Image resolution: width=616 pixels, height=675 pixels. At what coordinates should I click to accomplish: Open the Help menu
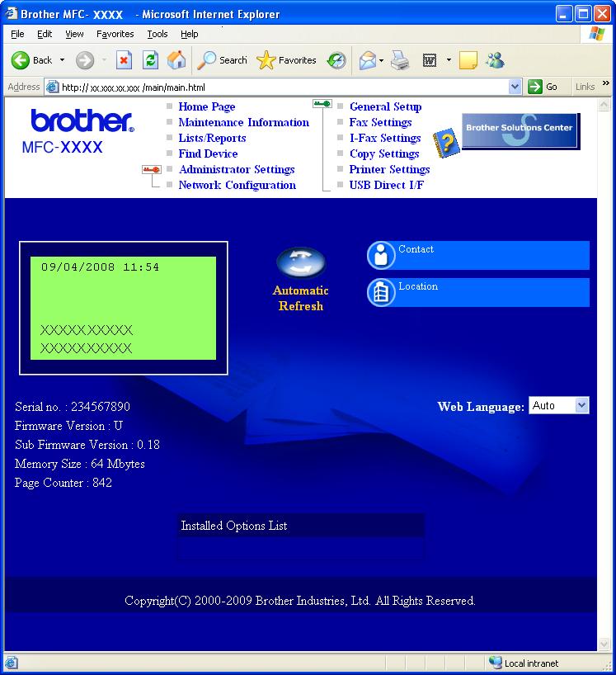point(190,34)
